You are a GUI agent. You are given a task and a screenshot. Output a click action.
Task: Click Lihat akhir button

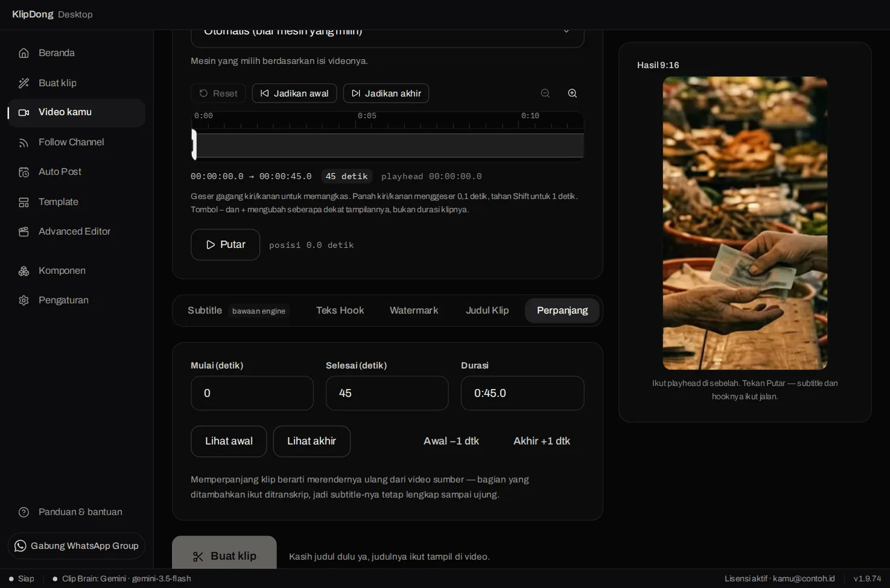point(311,441)
